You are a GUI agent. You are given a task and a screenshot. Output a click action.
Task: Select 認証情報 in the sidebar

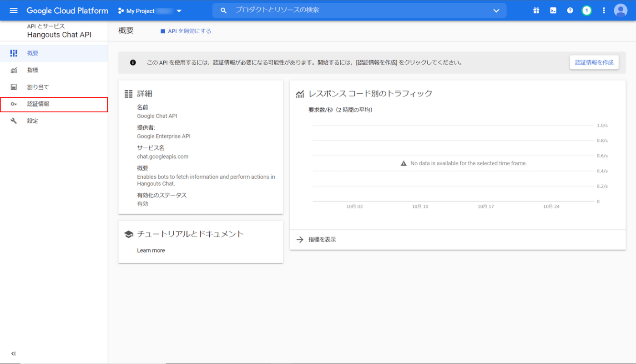pyautogui.click(x=54, y=104)
